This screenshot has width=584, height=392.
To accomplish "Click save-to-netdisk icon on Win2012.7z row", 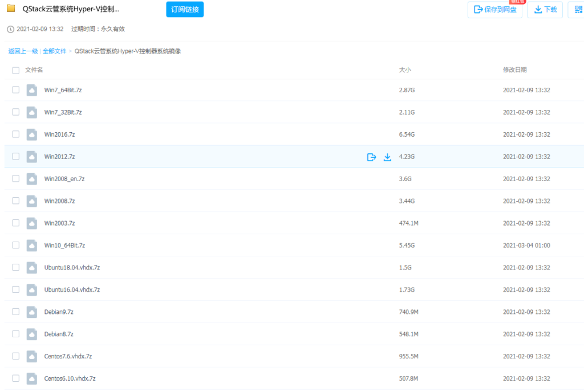I will (371, 157).
